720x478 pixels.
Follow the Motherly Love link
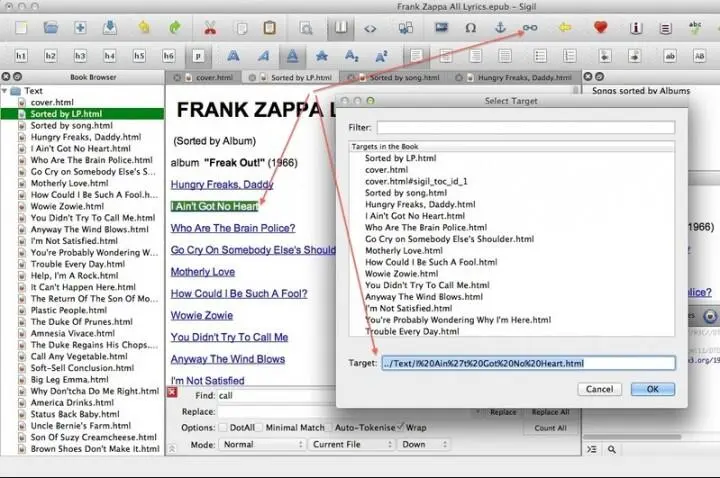pyautogui.click(x=202, y=272)
